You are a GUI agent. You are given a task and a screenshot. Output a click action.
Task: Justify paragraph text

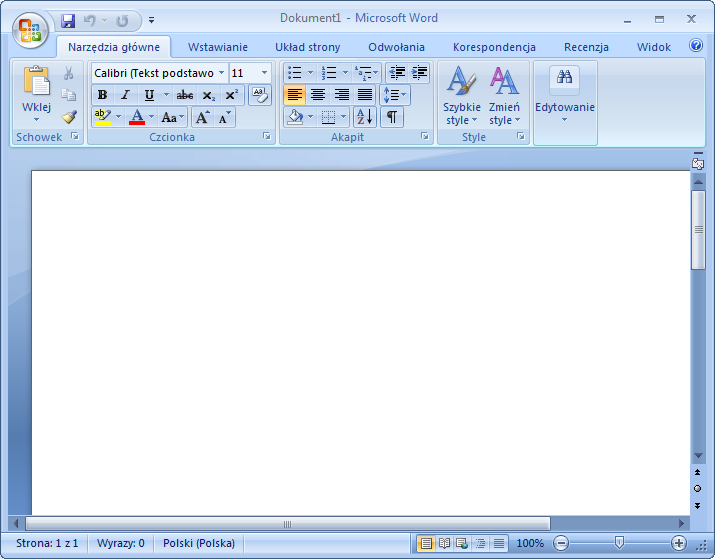click(365, 95)
